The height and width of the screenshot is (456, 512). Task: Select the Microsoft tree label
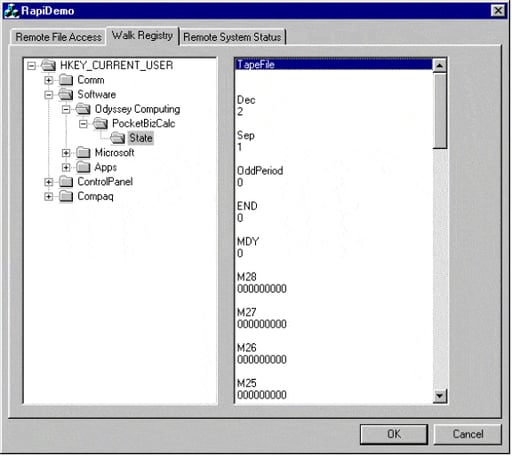point(114,153)
